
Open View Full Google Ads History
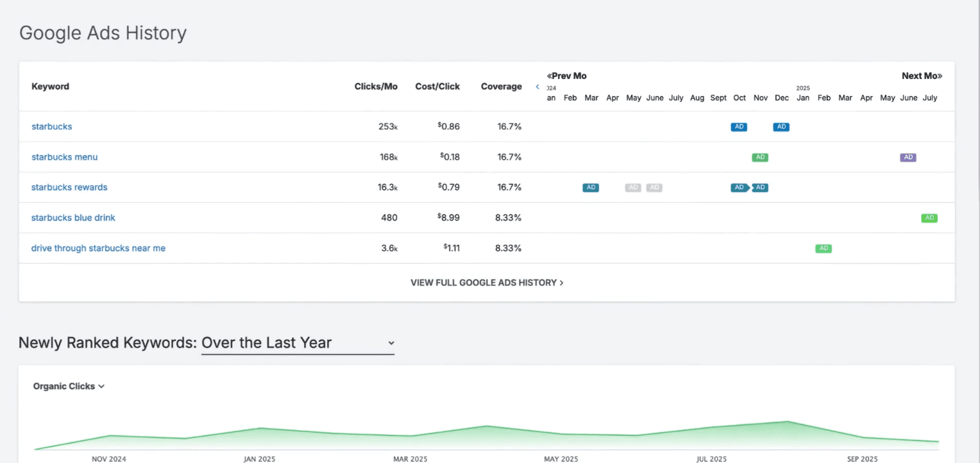pos(487,283)
